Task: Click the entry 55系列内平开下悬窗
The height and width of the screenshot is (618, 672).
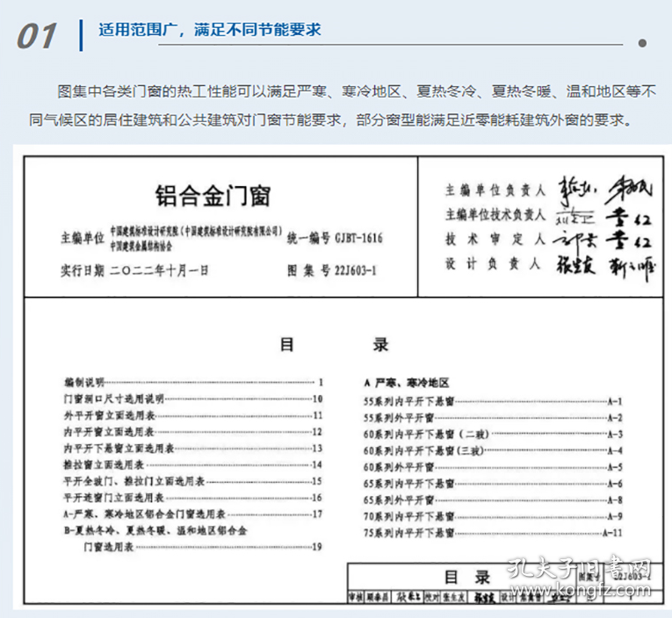Action: coord(493,401)
